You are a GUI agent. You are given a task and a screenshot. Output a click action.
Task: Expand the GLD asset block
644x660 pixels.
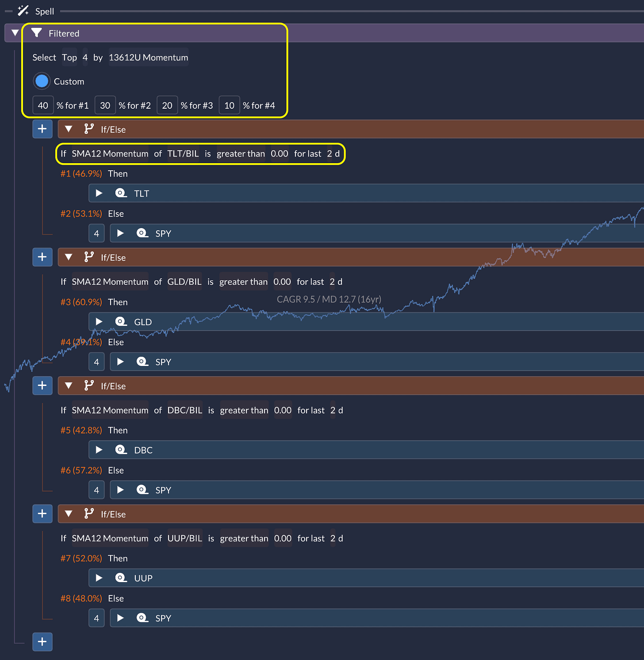99,321
